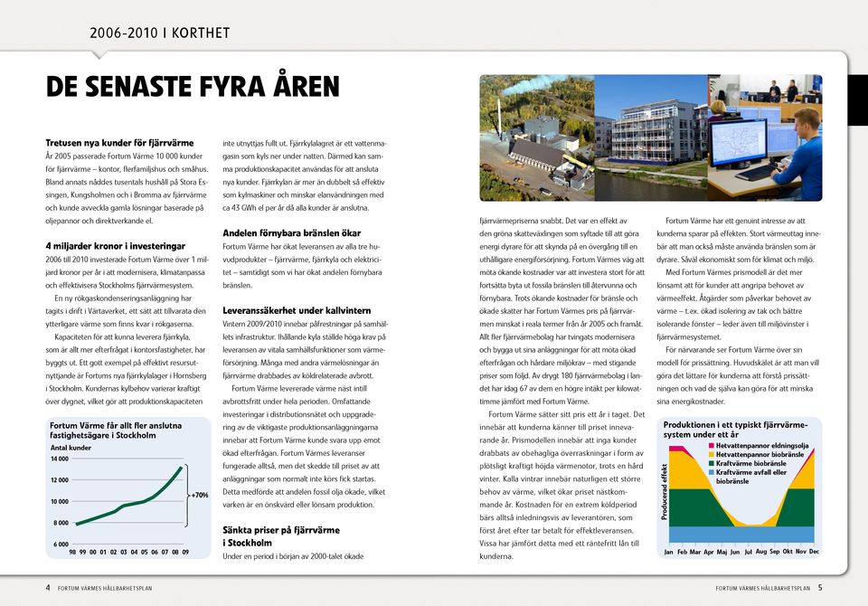Click the 'Producerad effekt' vertical axis label
Viewport: 868px width, 606px height.
point(665,492)
